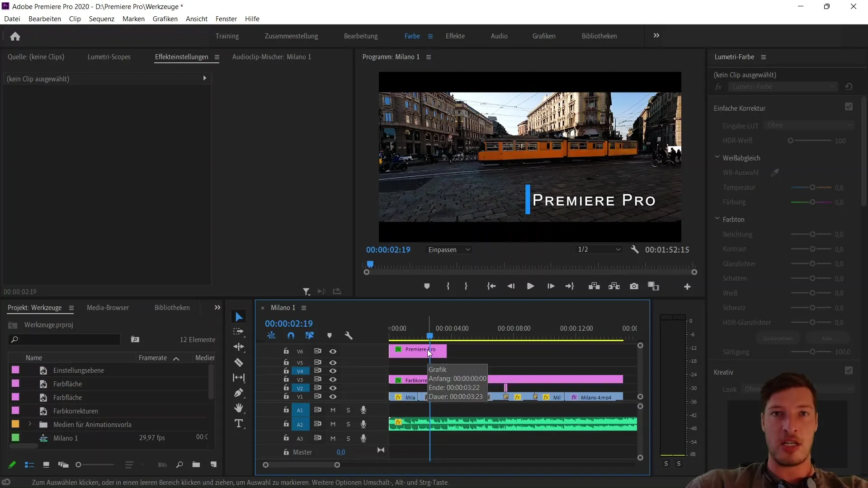The height and width of the screenshot is (488, 868).
Task: Click the Auto button in Farbton
Action: (x=827, y=338)
